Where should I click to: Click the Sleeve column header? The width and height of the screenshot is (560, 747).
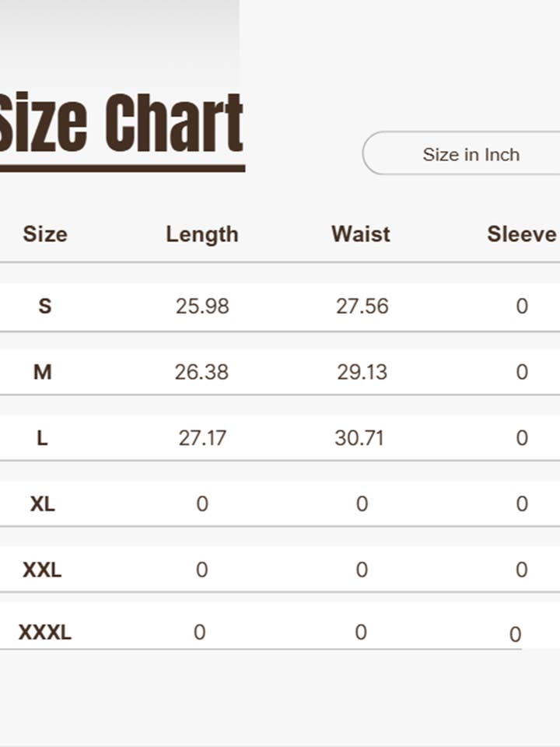[521, 234]
